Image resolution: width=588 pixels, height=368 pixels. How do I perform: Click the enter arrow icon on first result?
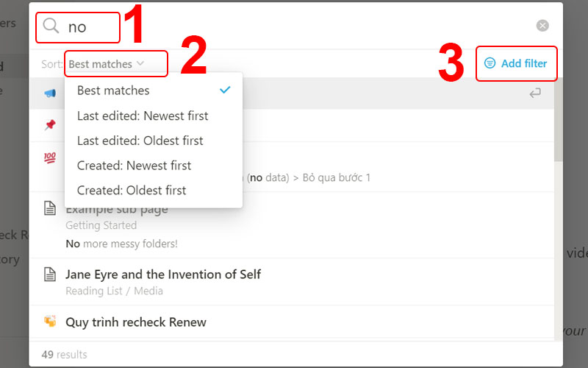[535, 93]
